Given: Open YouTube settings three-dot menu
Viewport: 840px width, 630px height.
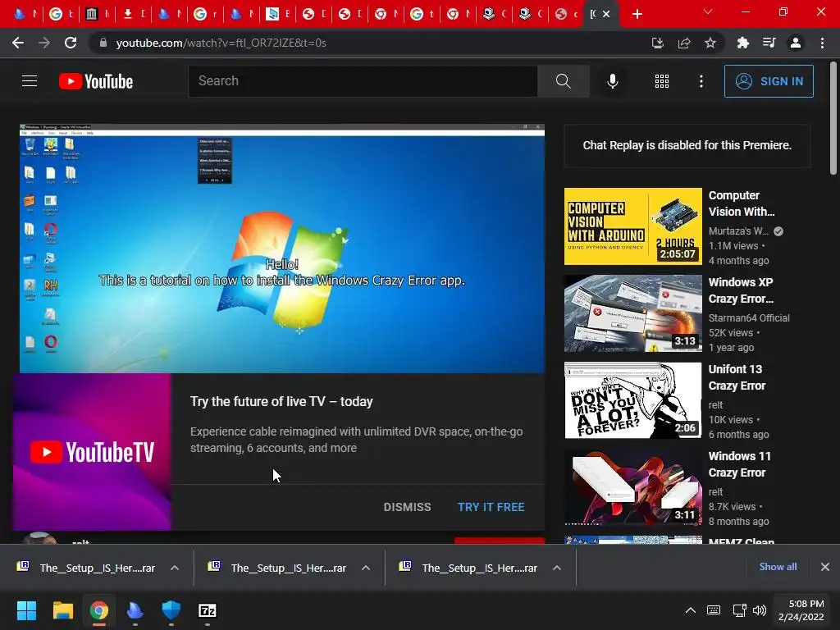Looking at the screenshot, I should pyautogui.click(x=701, y=81).
